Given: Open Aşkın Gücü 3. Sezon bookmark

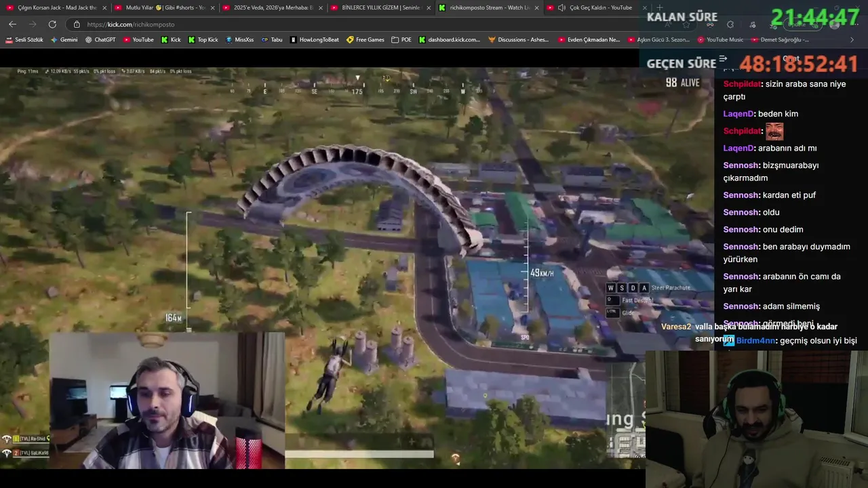Looking at the screenshot, I should click(658, 40).
